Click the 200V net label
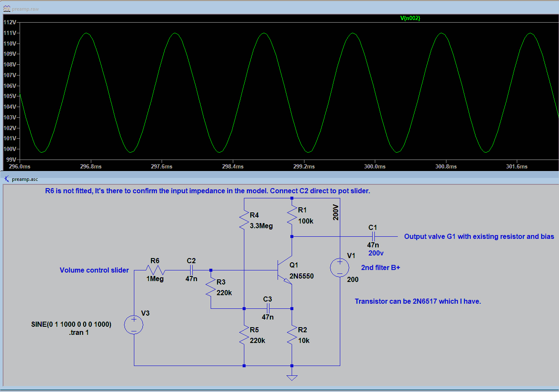Viewport: 559px width, 392px height. (336, 212)
